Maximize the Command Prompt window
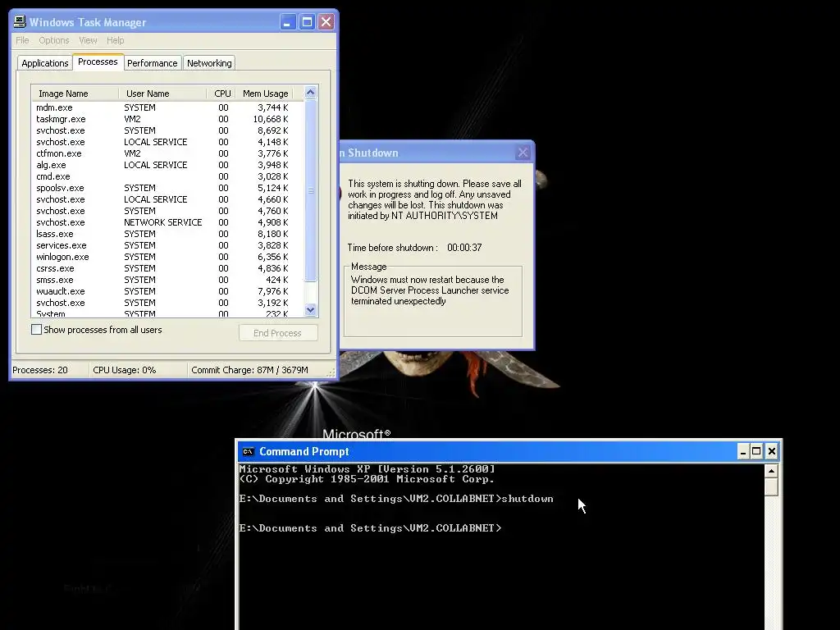The width and height of the screenshot is (840, 630). pyautogui.click(x=756, y=452)
